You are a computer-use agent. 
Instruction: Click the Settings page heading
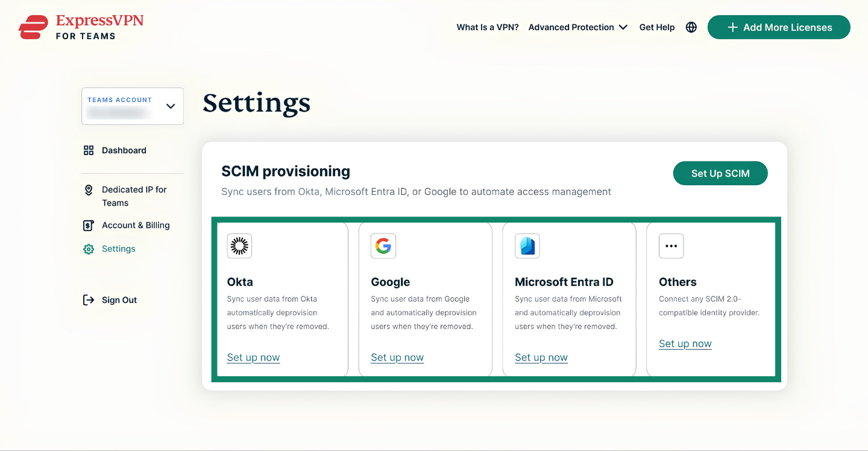(257, 103)
